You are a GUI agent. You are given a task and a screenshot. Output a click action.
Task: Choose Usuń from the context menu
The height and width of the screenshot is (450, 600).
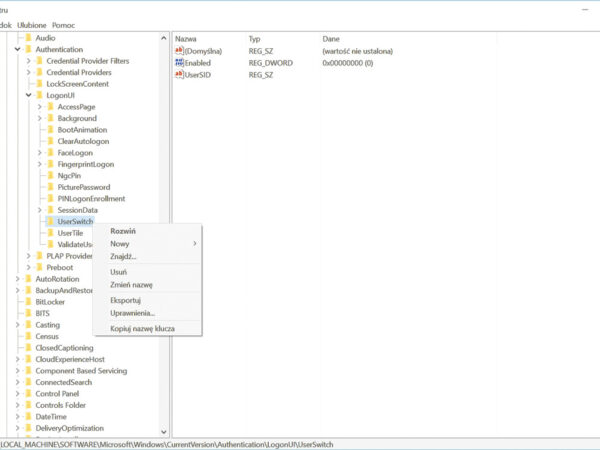point(118,272)
